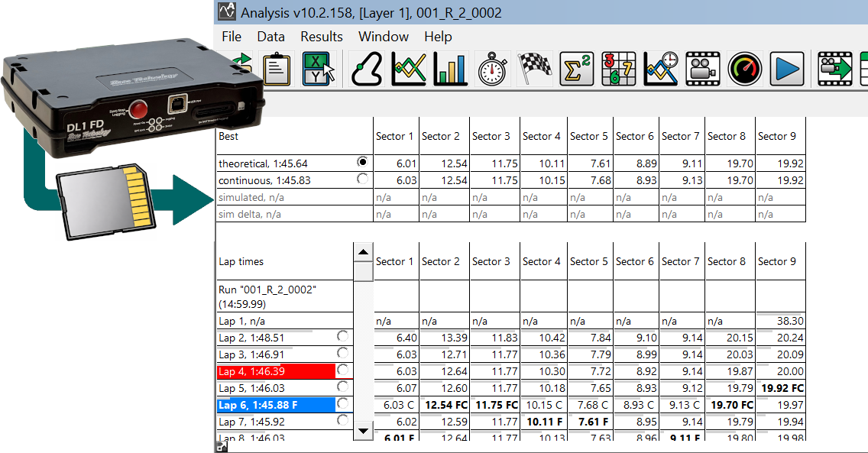Open the track map icon

[367, 70]
